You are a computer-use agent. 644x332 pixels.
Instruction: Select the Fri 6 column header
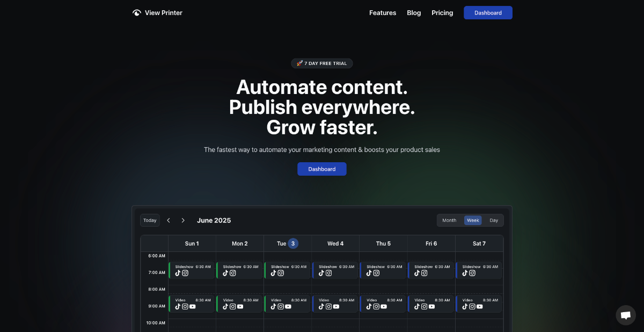pyautogui.click(x=431, y=243)
